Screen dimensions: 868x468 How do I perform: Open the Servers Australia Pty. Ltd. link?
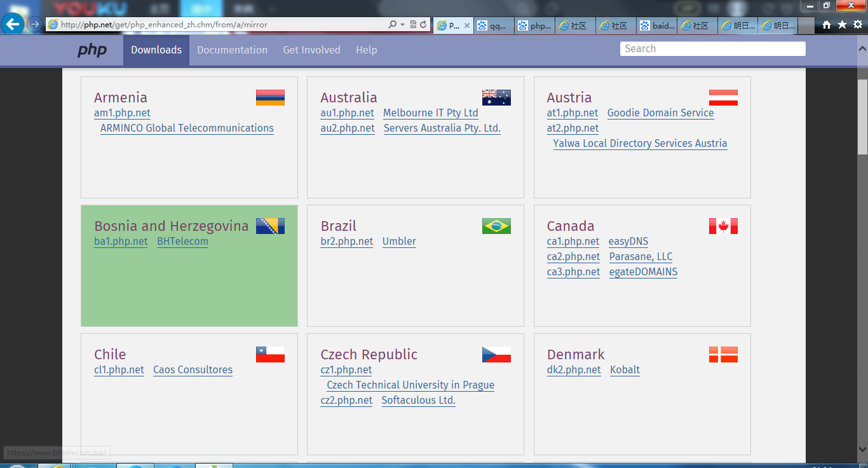pyautogui.click(x=442, y=128)
